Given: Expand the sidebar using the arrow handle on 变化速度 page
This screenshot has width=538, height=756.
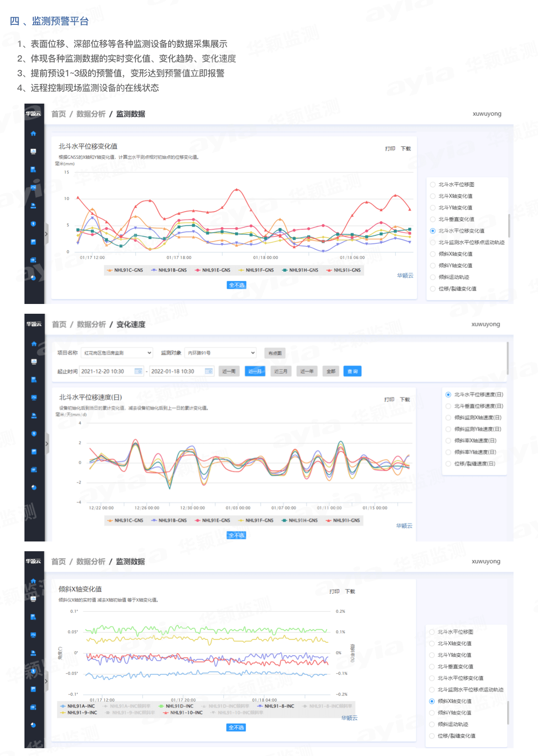Looking at the screenshot, I should (x=47, y=444).
